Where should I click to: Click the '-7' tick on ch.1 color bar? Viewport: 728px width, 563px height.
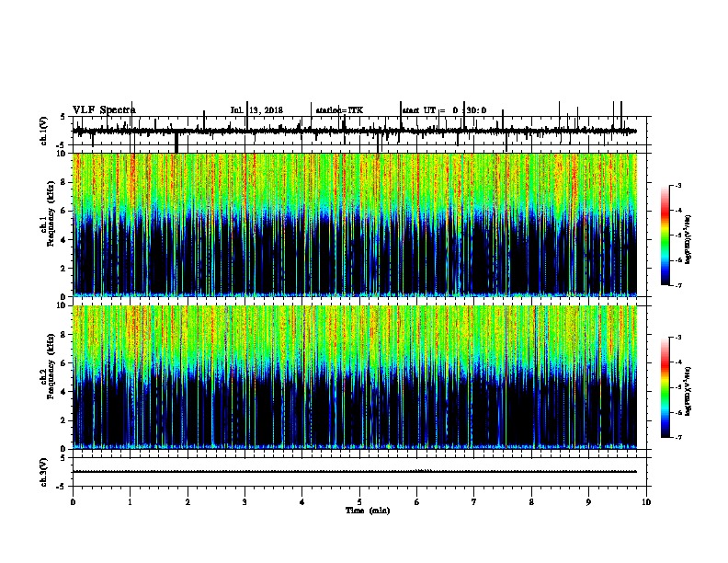click(677, 285)
